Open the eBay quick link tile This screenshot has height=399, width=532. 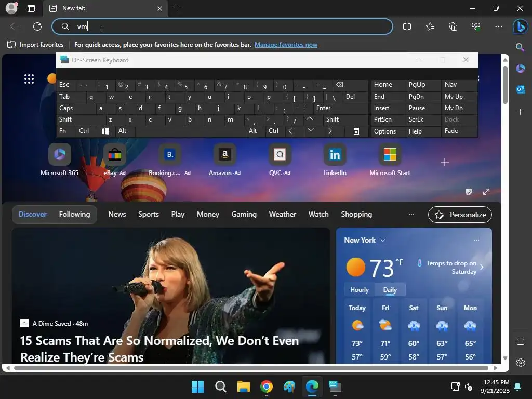[x=115, y=160]
